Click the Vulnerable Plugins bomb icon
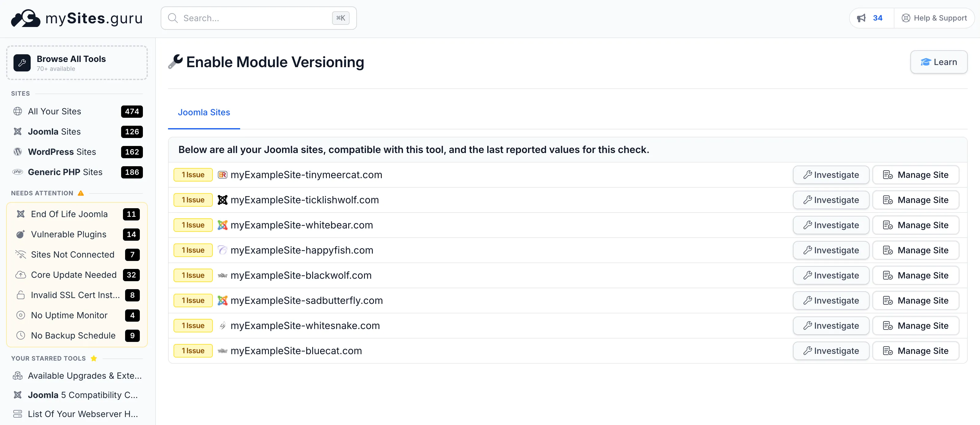The width and height of the screenshot is (980, 425). pos(21,234)
